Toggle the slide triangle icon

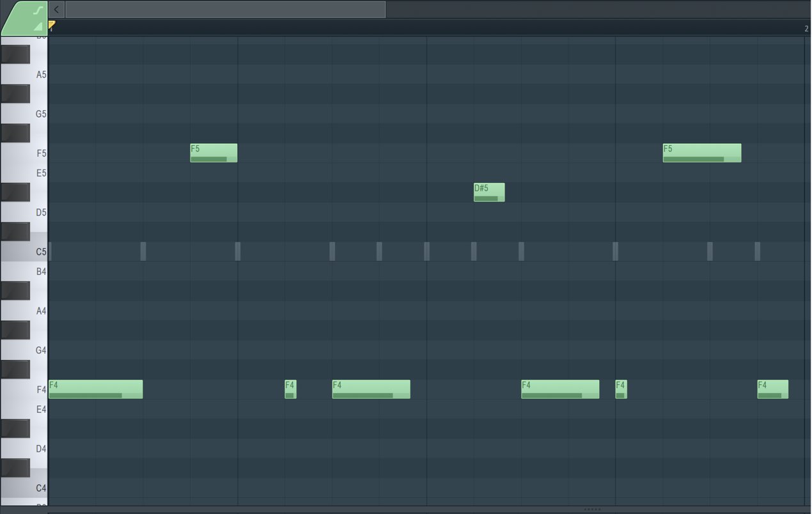pos(38,26)
